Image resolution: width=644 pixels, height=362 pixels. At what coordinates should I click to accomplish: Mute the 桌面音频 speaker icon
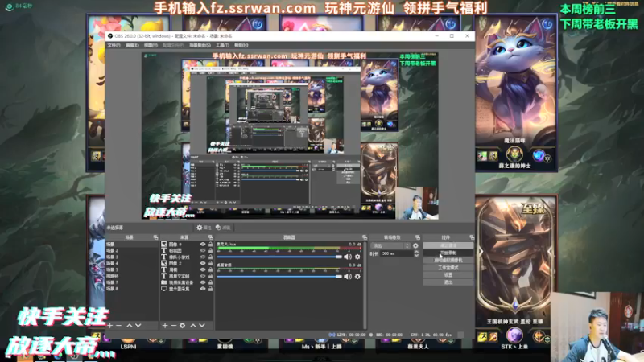point(348,277)
